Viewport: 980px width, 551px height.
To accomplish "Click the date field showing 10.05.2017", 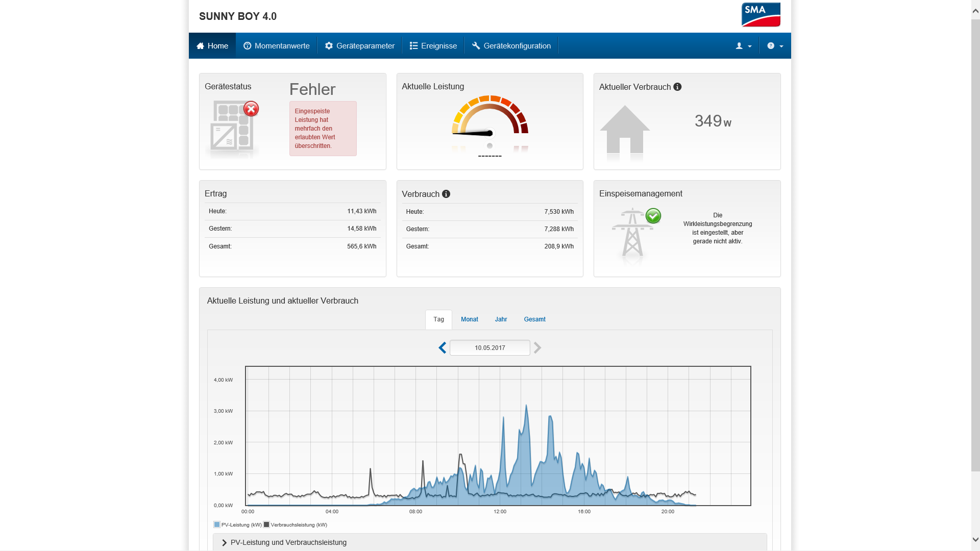I will (x=489, y=348).
